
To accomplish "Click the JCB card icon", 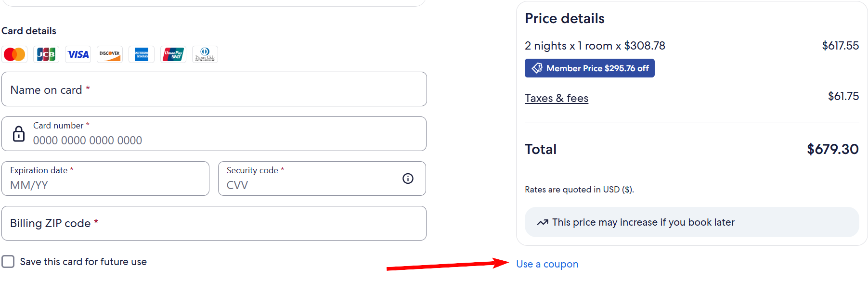I will [x=46, y=54].
